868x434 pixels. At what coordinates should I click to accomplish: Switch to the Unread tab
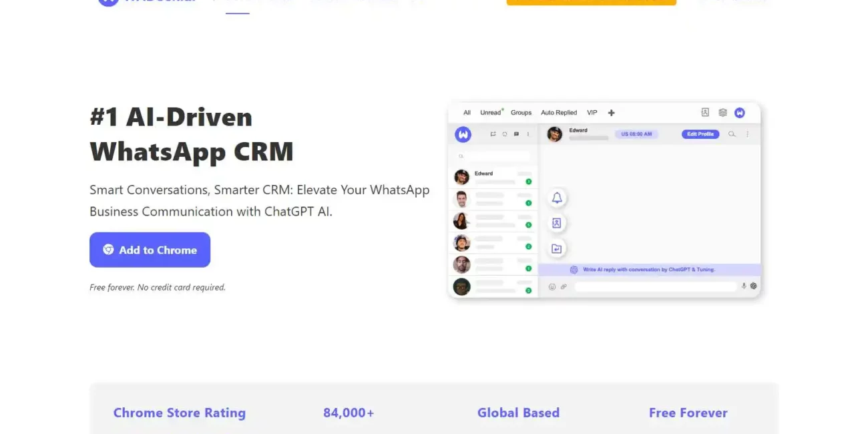[x=491, y=113]
